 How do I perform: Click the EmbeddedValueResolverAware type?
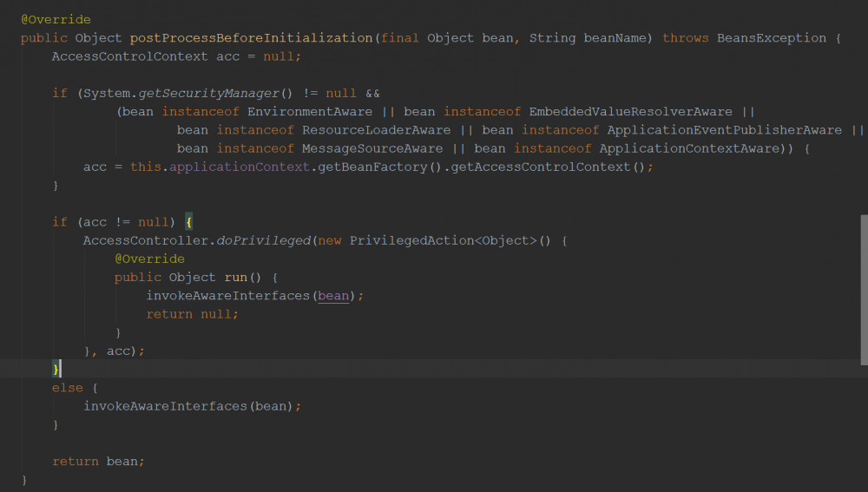[x=630, y=112]
